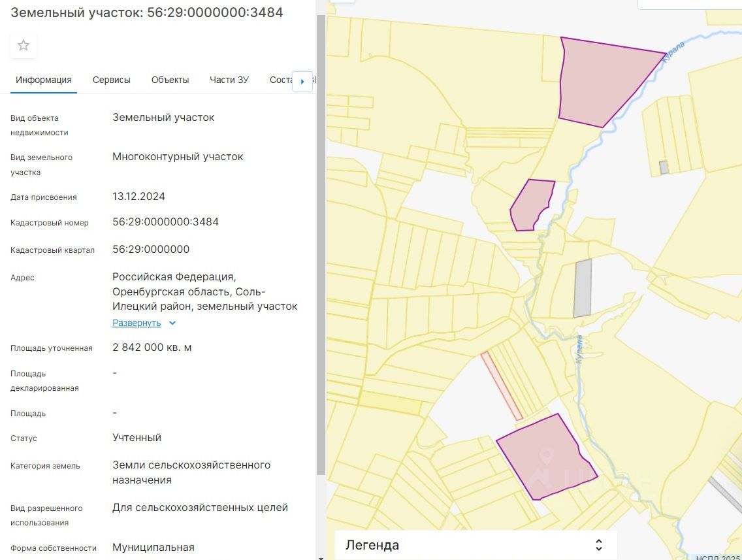The image size is (742, 560).
Task: Click the Муниципальная ownership value
Action: click(153, 547)
